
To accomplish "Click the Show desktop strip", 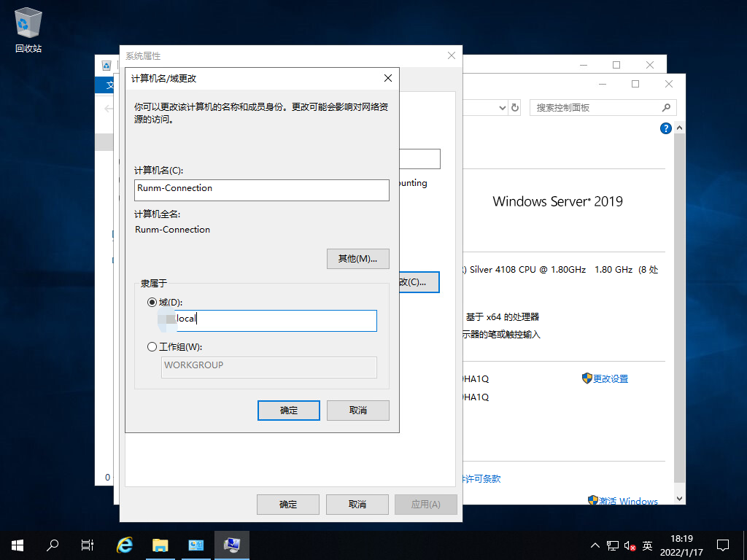I will click(x=745, y=545).
